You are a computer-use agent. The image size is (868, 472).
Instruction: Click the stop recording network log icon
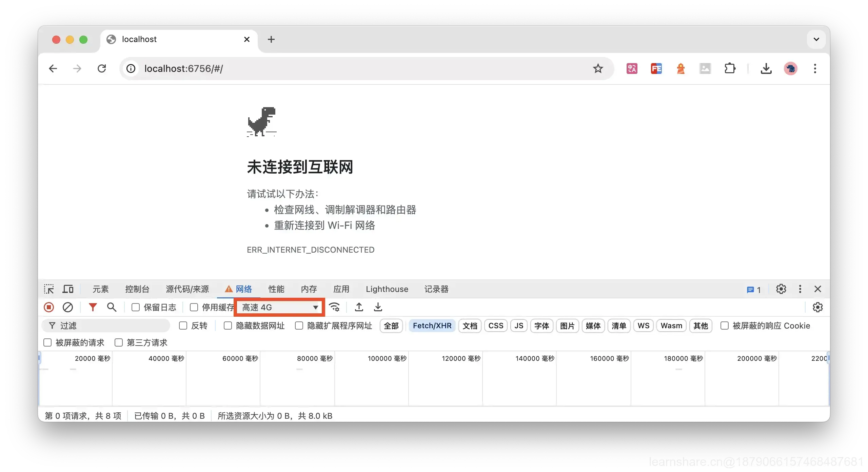pos(49,307)
